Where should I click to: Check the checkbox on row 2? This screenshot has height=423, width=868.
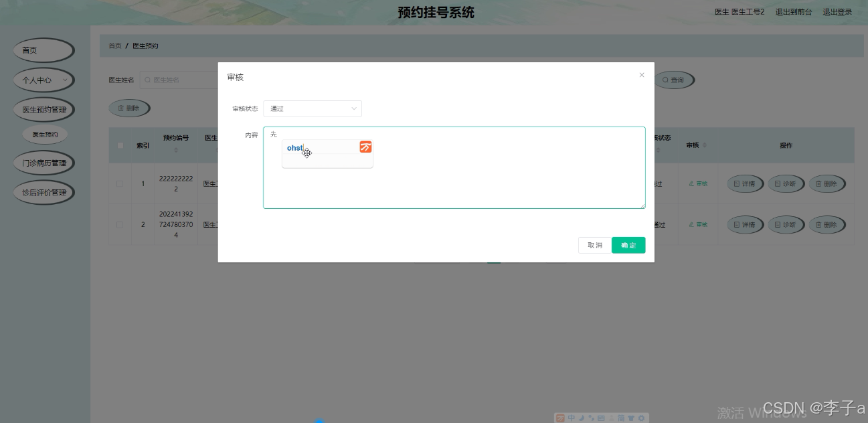pos(121,224)
